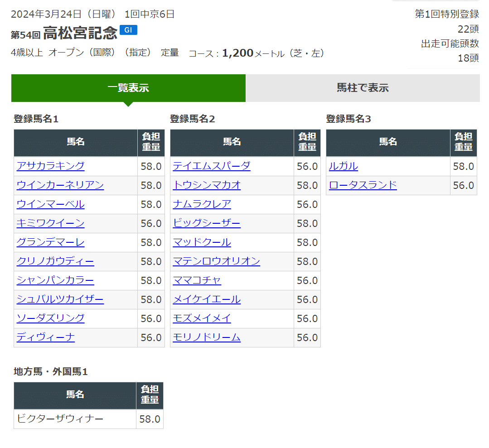Click the 56.0 weight for ディヴィーナ
489x448 pixels.
tap(151, 337)
